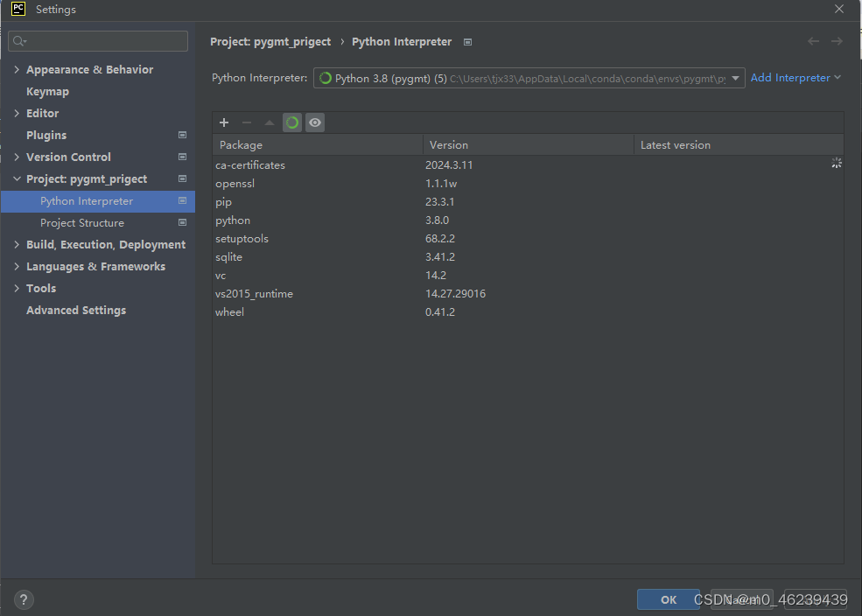Sort by the Version column header
Viewport: 862px width, 616px height.
coord(529,145)
